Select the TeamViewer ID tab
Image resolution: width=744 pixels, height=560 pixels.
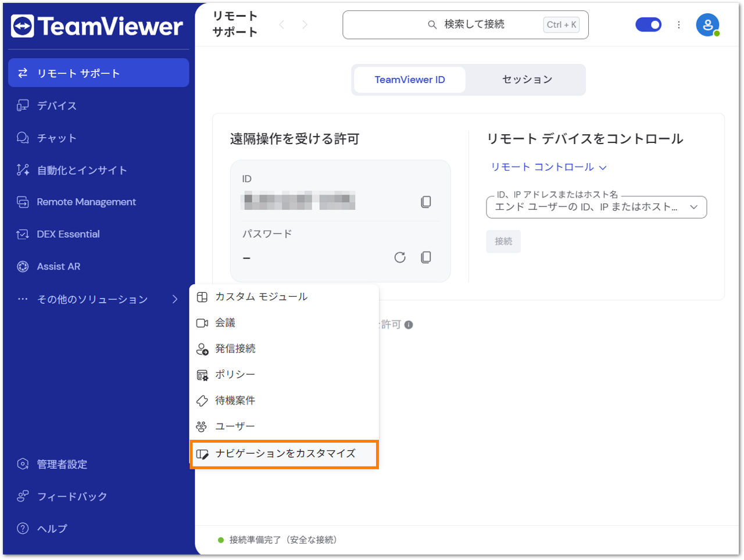410,80
